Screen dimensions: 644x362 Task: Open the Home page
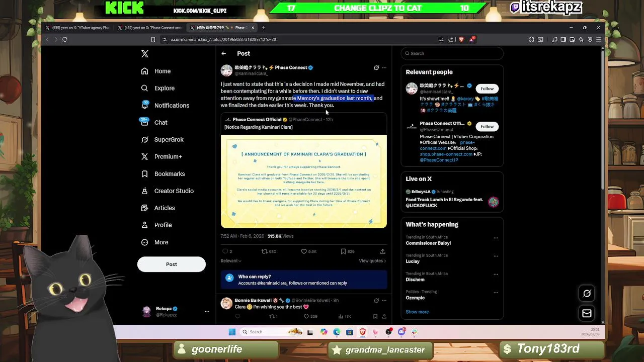[x=156, y=71]
